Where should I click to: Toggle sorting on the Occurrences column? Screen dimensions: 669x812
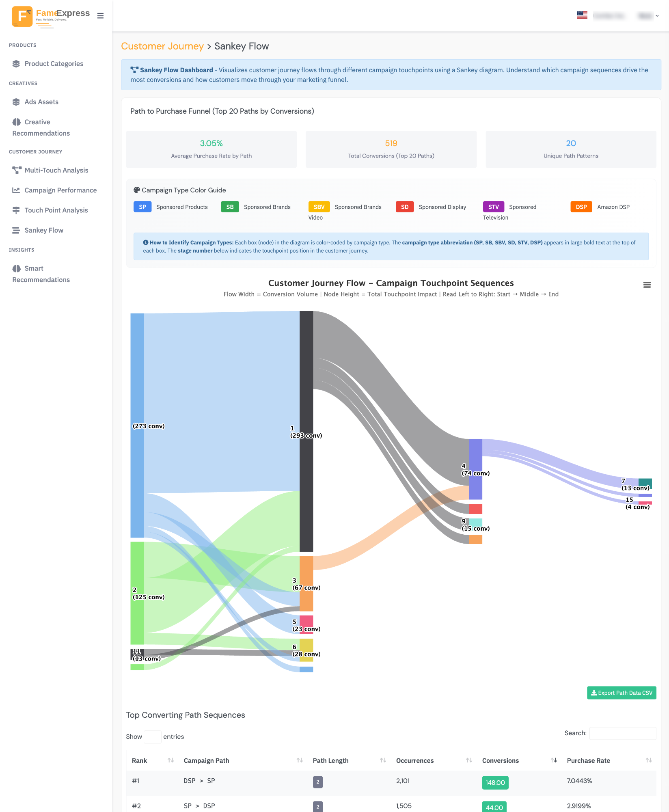click(x=469, y=760)
